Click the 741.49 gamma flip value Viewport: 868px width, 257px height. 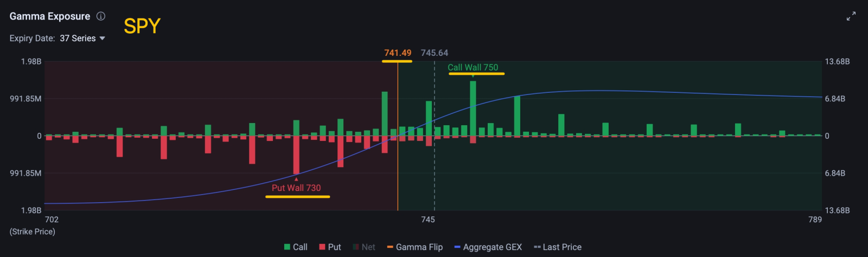(x=398, y=53)
